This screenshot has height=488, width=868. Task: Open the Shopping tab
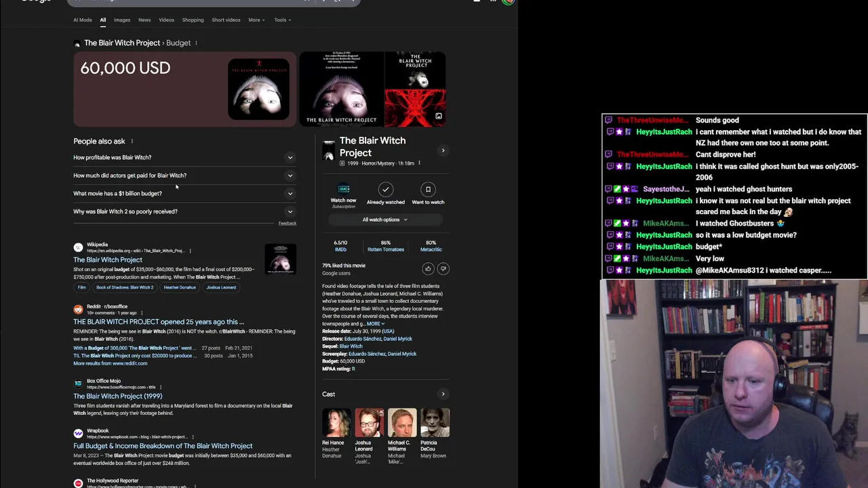pyautogui.click(x=193, y=20)
